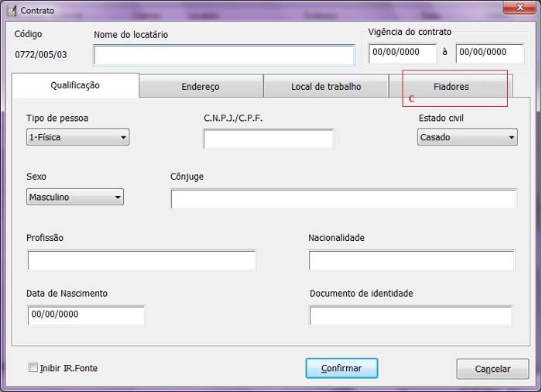
Task: Focus the Profissão input box
Action: click(x=142, y=260)
